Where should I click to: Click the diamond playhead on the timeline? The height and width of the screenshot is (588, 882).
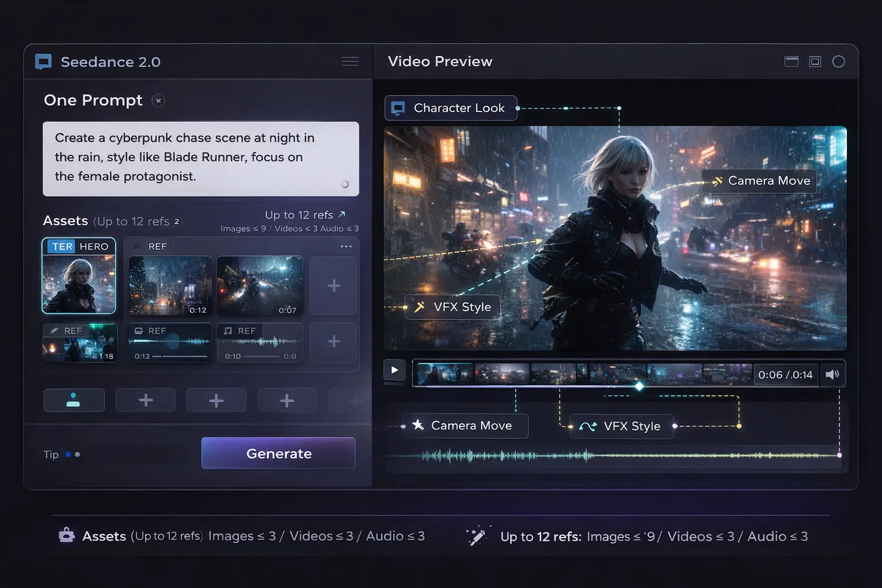point(639,386)
